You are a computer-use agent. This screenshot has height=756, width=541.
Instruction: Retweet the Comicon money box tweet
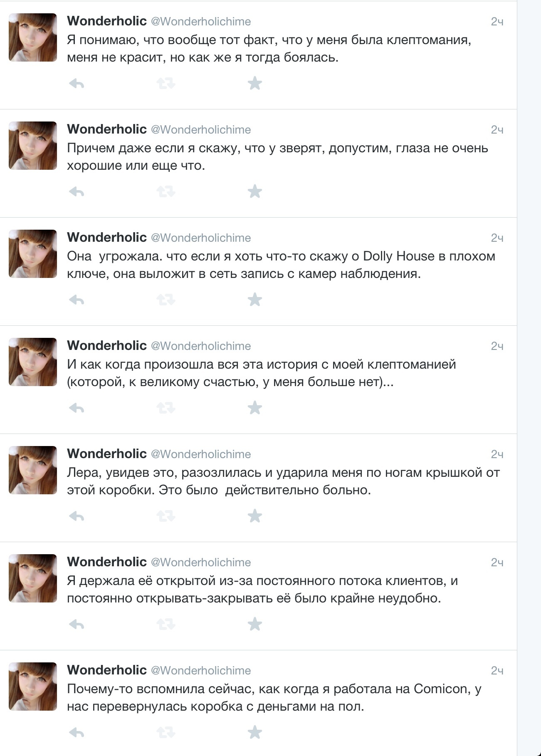click(x=166, y=733)
